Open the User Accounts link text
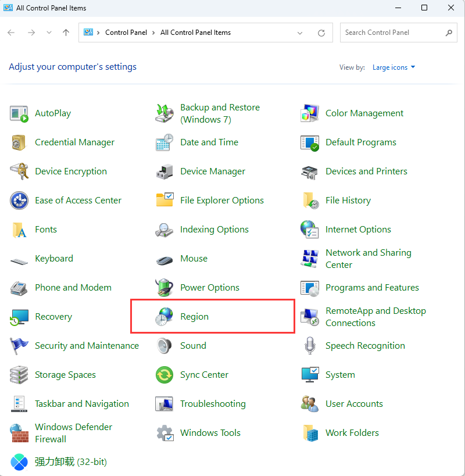Viewport: 465px width, 476px height. coord(354,404)
